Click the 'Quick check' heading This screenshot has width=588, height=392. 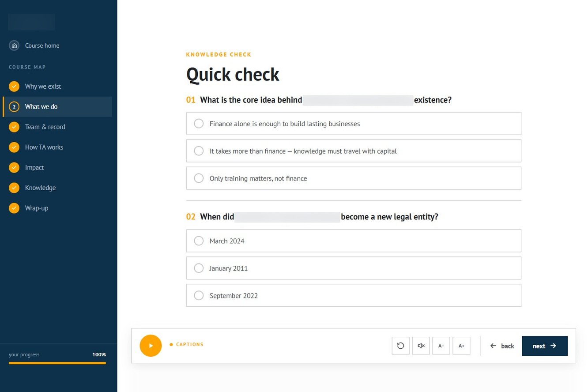(233, 74)
